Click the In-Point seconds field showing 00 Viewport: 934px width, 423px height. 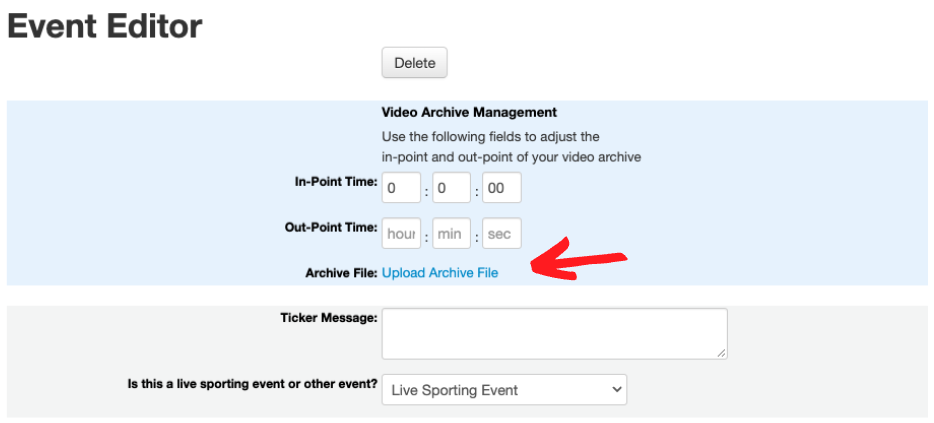pos(502,188)
